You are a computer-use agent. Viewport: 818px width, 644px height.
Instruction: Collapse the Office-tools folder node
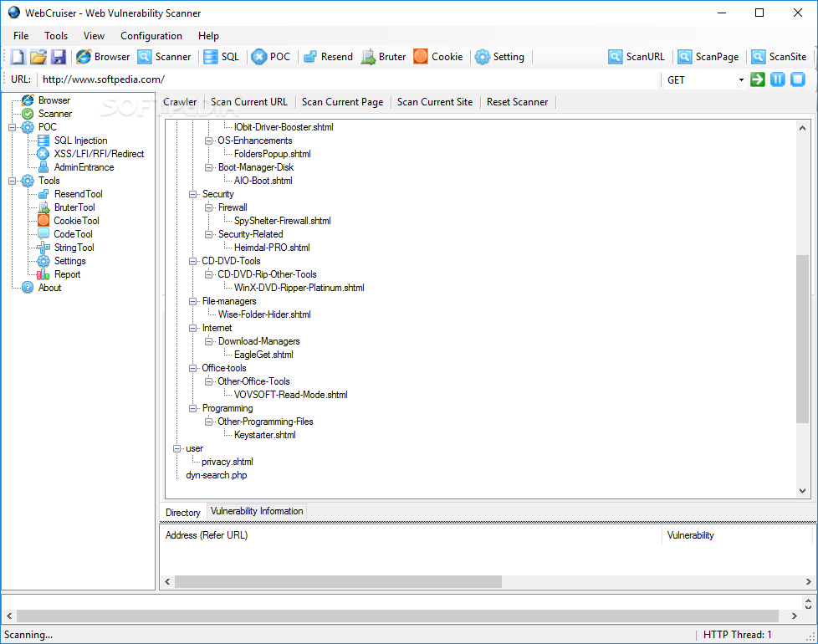pos(192,368)
